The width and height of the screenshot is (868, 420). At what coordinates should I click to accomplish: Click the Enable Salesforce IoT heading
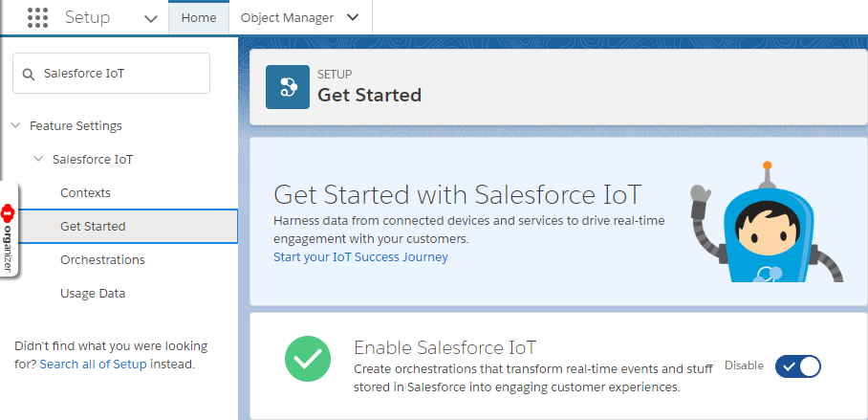click(x=445, y=347)
